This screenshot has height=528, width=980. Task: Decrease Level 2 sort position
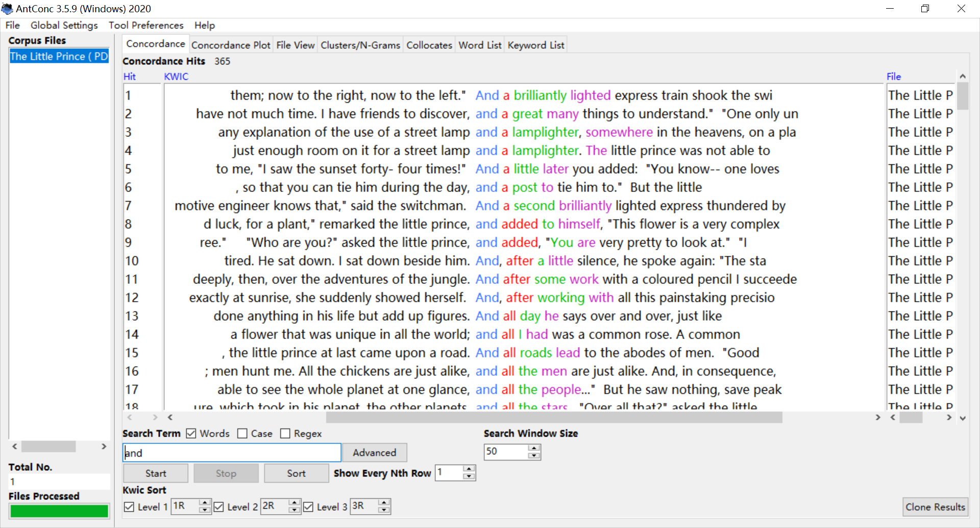(294, 510)
